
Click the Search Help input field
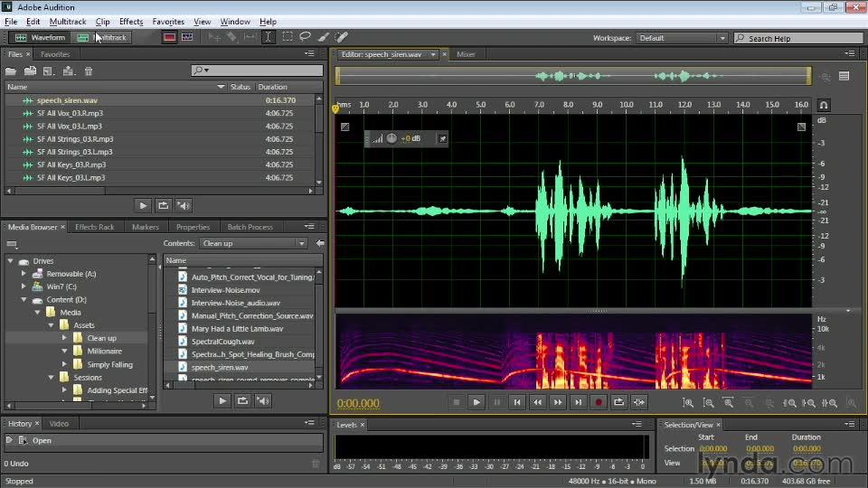(x=798, y=38)
